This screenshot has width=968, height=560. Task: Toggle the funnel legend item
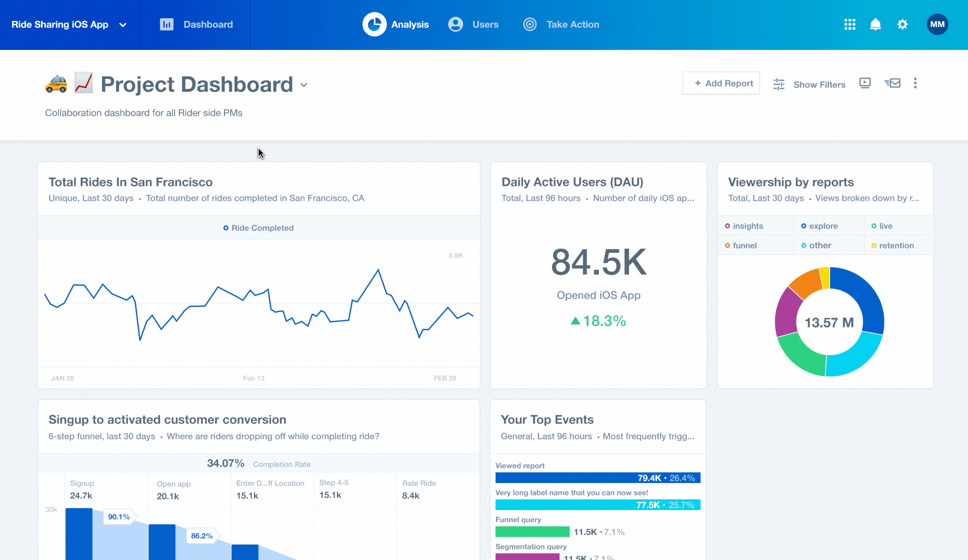741,245
